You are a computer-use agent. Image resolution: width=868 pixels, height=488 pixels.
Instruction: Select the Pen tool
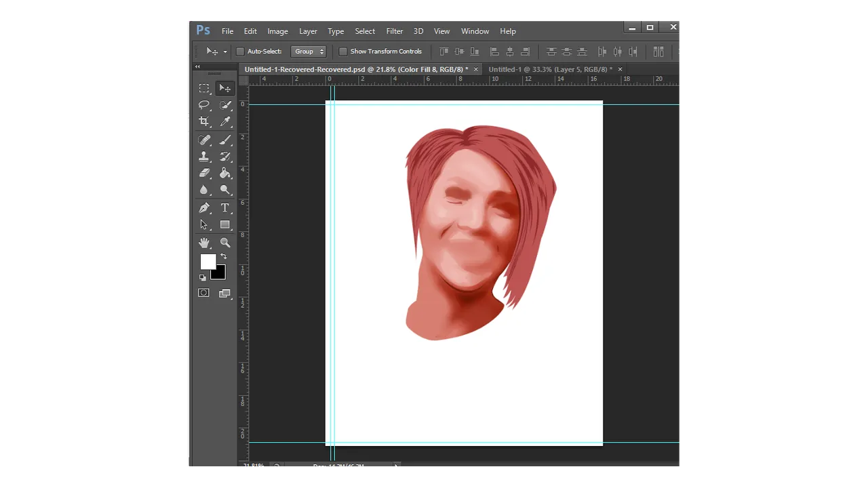pos(204,208)
